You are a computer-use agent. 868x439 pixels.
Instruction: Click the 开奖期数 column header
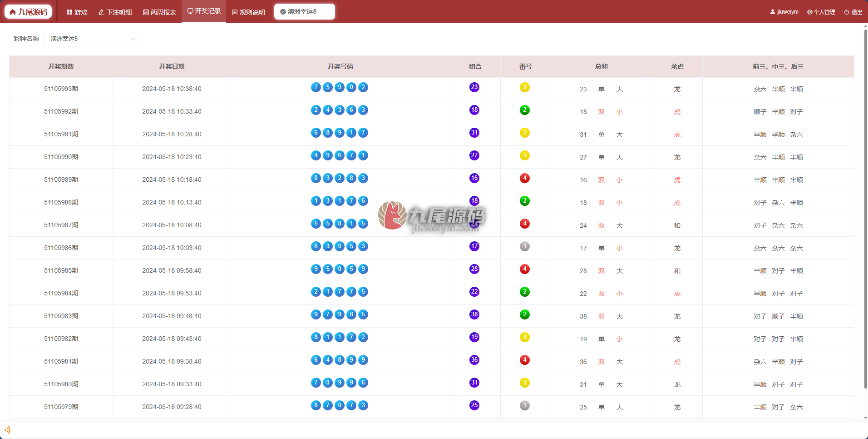point(61,66)
